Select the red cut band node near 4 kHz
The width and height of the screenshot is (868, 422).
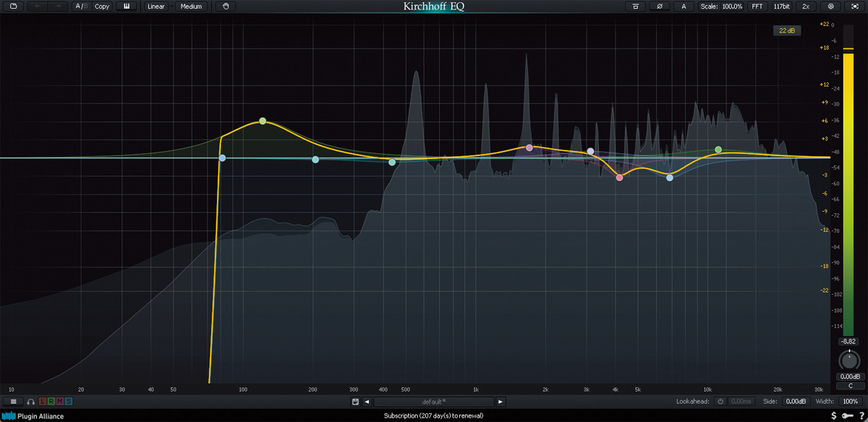619,177
